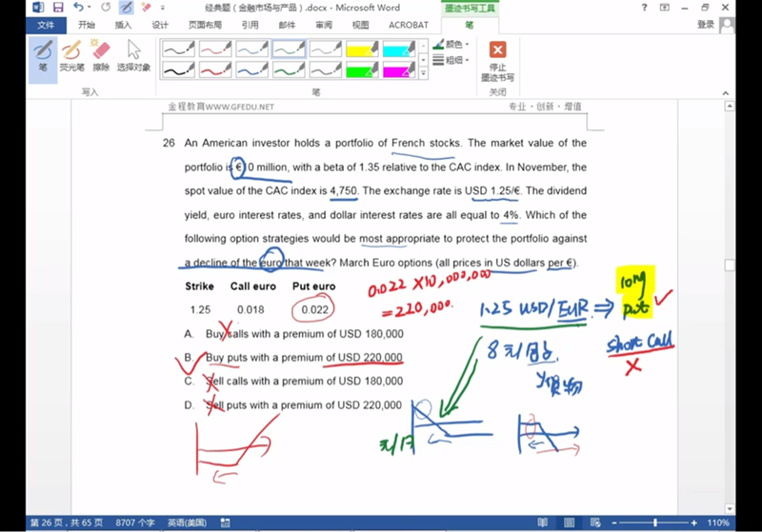Open the View (视图) tab
This screenshot has width=762, height=532.
[360, 25]
